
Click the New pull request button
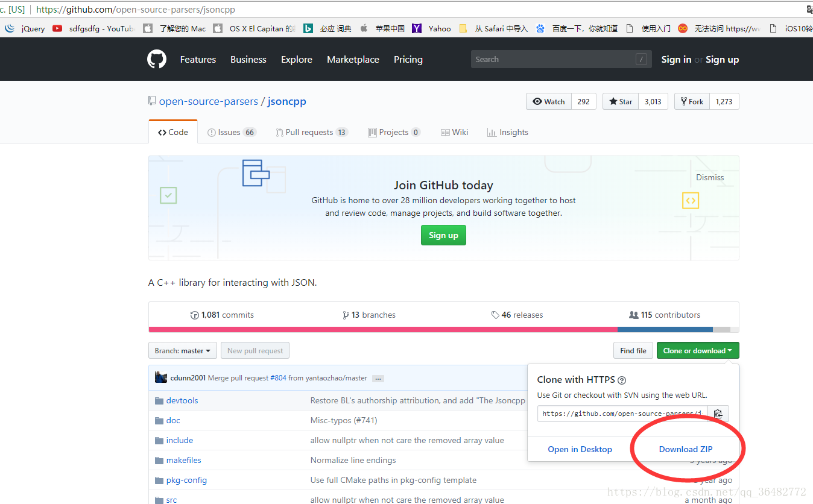pos(255,350)
